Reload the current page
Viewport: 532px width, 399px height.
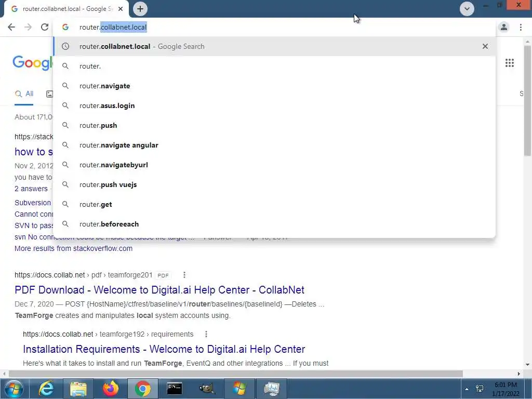click(45, 27)
